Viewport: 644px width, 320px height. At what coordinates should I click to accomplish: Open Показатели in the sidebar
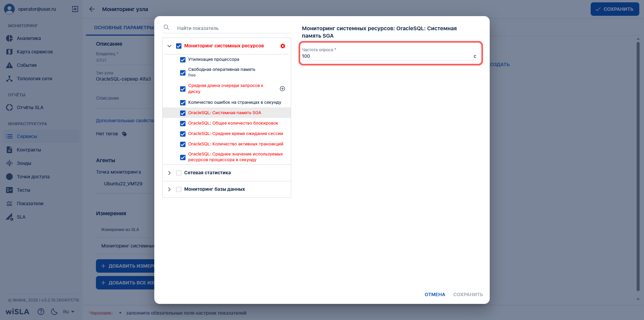pyautogui.click(x=30, y=203)
